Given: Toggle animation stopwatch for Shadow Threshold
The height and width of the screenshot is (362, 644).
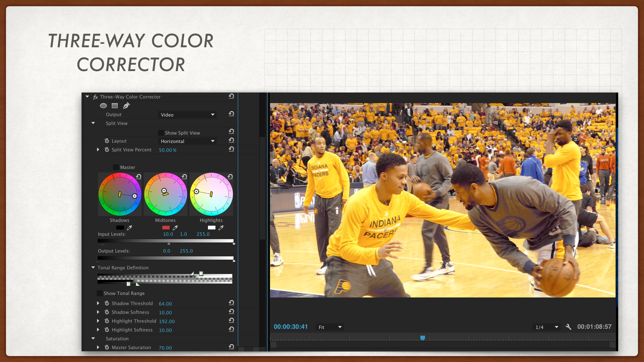Looking at the screenshot, I should [x=107, y=303].
